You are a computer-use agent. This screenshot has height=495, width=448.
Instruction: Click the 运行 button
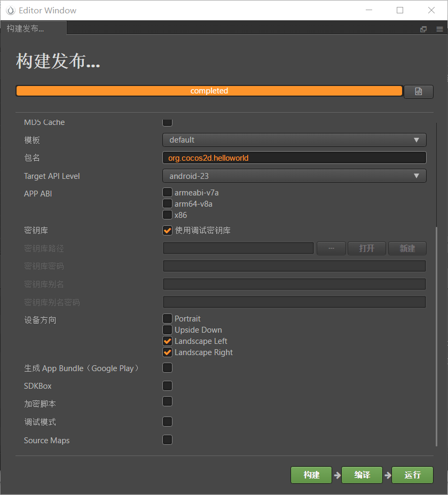click(x=412, y=475)
